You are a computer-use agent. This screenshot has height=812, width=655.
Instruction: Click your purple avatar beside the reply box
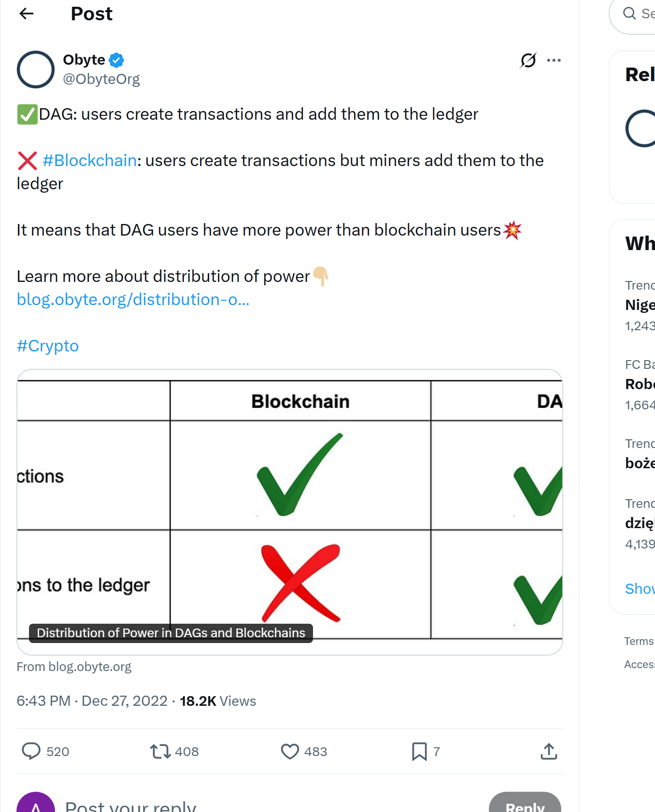(35, 803)
